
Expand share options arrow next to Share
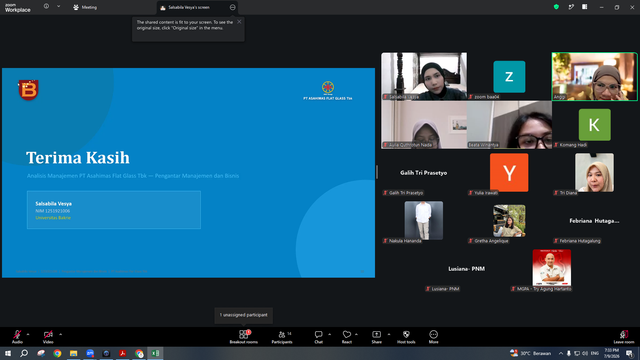[x=389, y=334]
